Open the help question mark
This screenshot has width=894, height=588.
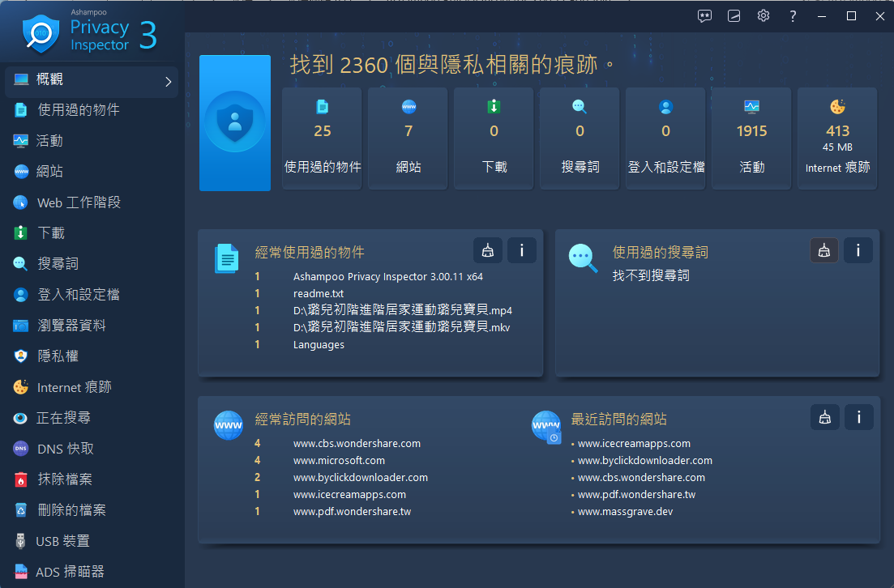(793, 16)
